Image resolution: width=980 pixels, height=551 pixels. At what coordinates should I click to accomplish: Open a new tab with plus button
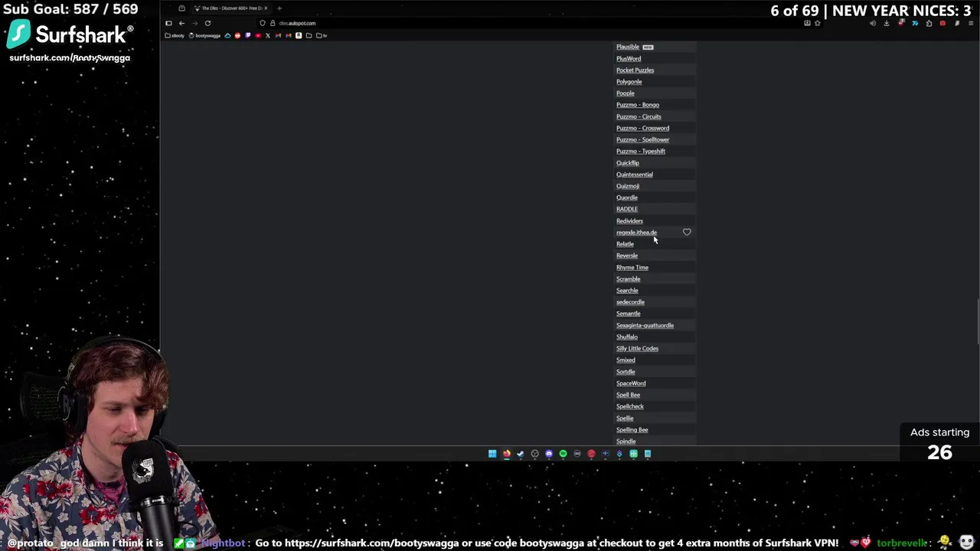tap(279, 8)
